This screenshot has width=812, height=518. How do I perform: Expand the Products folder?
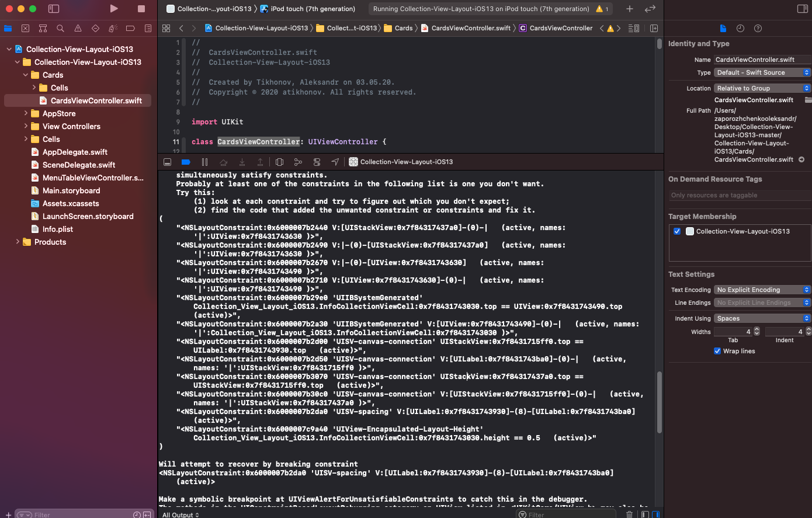18,242
